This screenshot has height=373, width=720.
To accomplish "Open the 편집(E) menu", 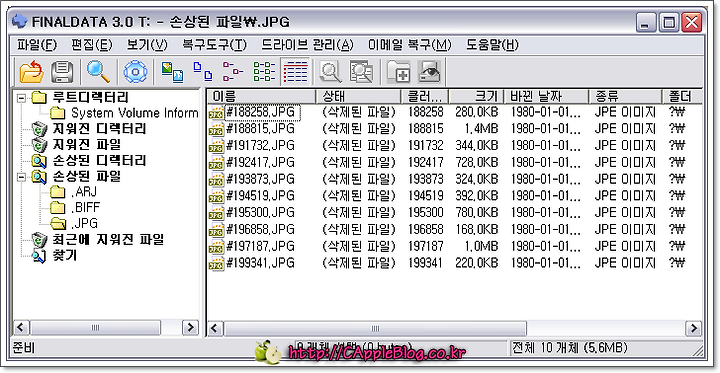I will click(92, 45).
